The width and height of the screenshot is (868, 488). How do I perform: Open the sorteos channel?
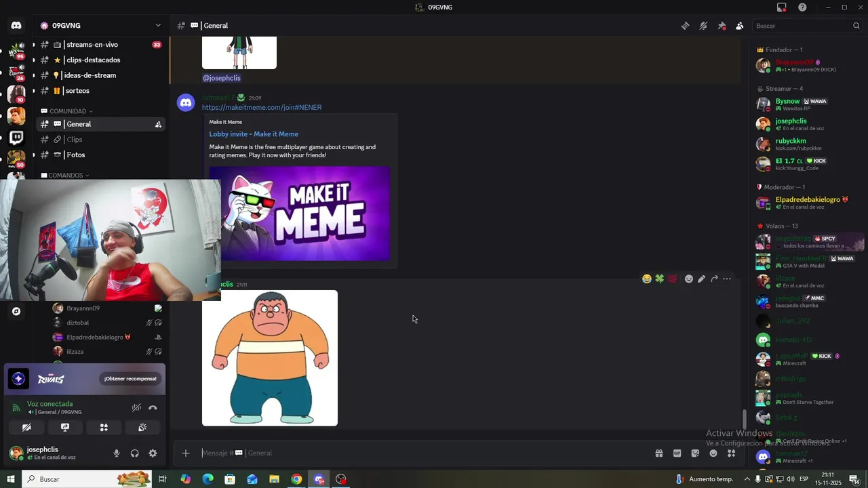[100, 91]
